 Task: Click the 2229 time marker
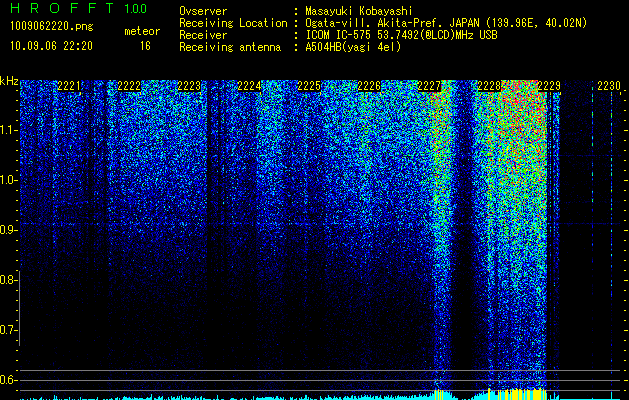(x=549, y=86)
